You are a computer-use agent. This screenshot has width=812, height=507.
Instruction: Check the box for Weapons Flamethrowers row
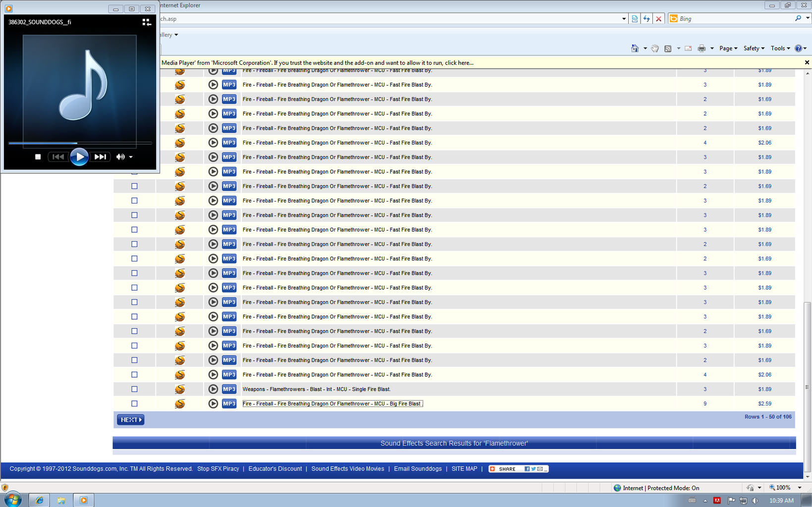coord(134,389)
